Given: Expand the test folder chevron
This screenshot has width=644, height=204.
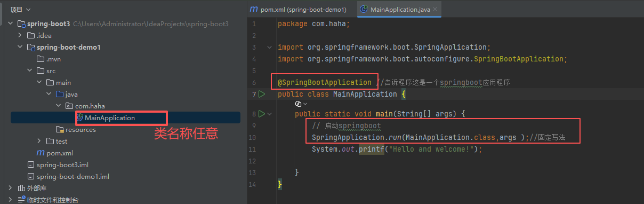Looking at the screenshot, I should [39, 141].
